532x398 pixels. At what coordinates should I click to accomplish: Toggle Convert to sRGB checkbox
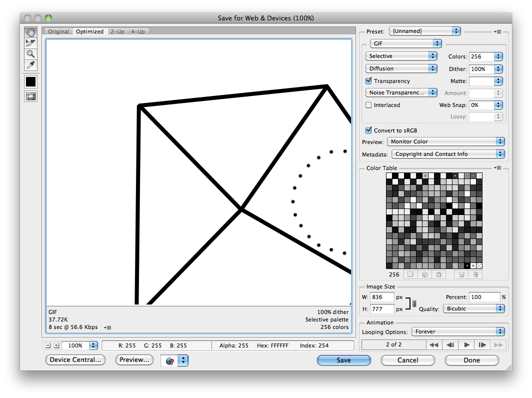[369, 130]
